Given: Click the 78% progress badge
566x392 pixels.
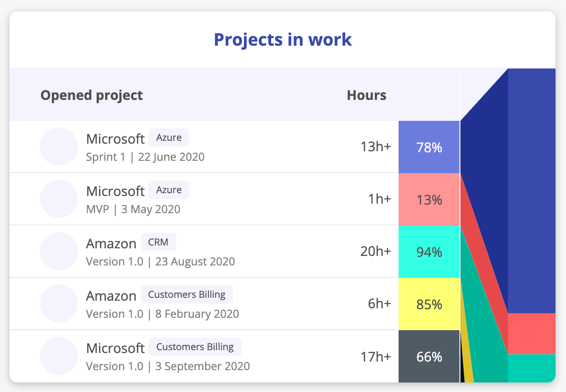Looking at the screenshot, I should click(x=429, y=147).
